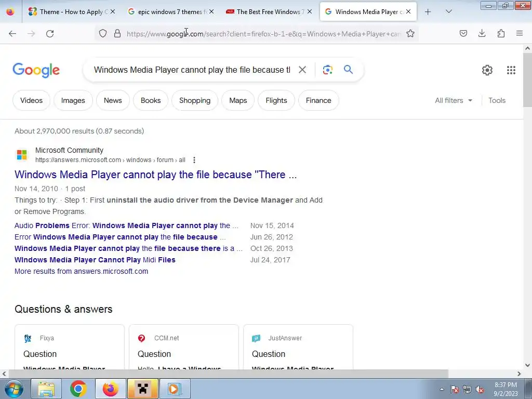Click into the Google search input
The width and height of the screenshot is (532, 399).
192,70
